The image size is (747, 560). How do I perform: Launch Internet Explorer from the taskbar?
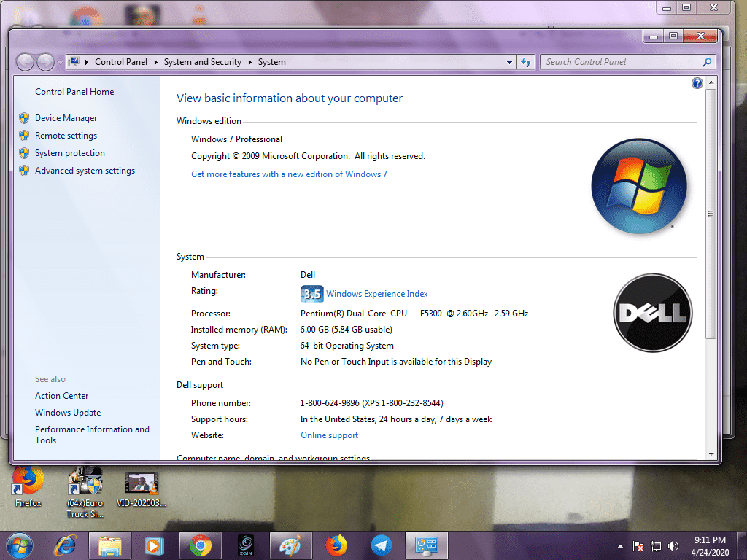tap(65, 545)
